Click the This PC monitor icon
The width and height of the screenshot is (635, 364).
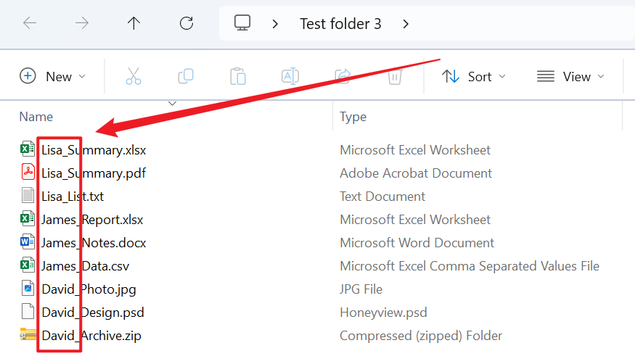click(x=242, y=23)
